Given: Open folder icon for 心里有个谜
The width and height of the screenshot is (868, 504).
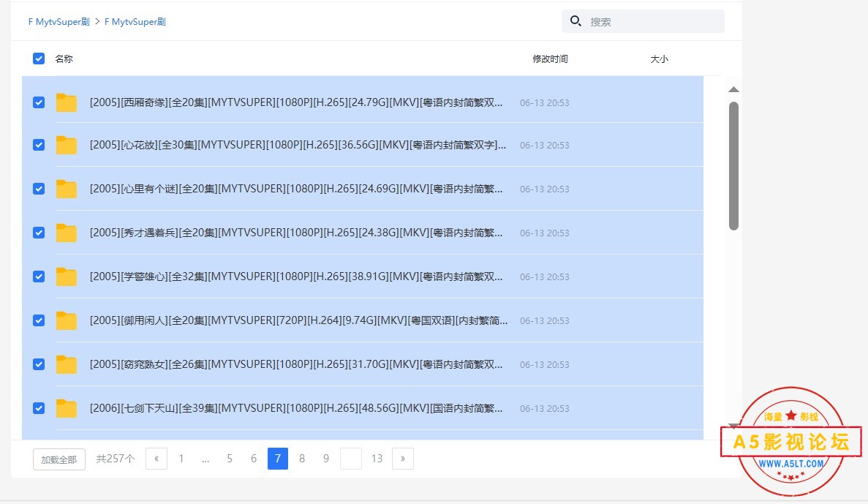Looking at the screenshot, I should [67, 189].
